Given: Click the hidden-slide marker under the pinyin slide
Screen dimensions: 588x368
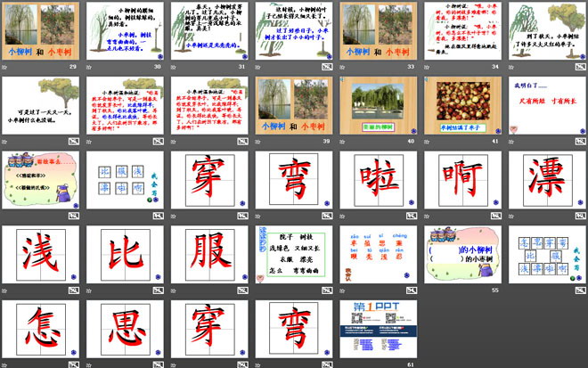Looking at the screenshot, I should [412, 290].
